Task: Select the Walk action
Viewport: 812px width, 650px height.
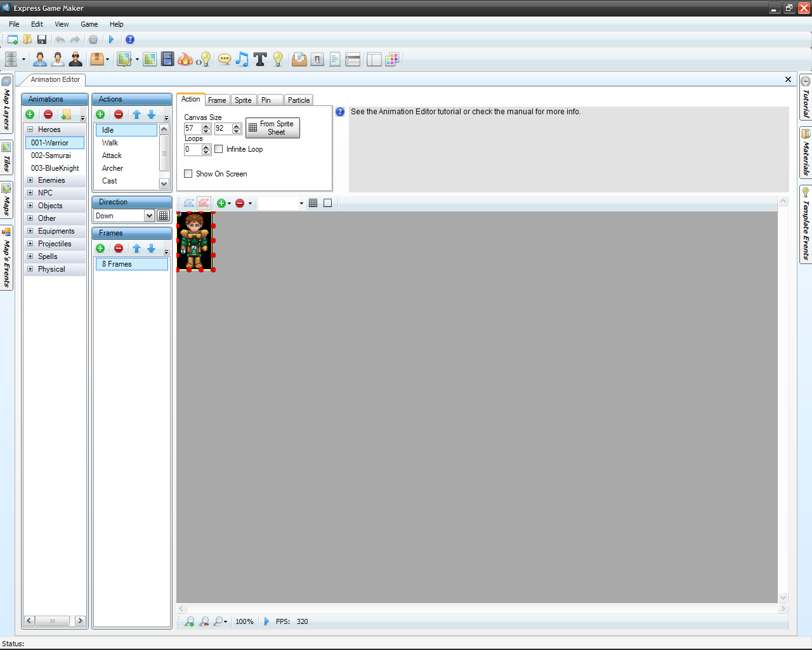Action: tap(110, 143)
